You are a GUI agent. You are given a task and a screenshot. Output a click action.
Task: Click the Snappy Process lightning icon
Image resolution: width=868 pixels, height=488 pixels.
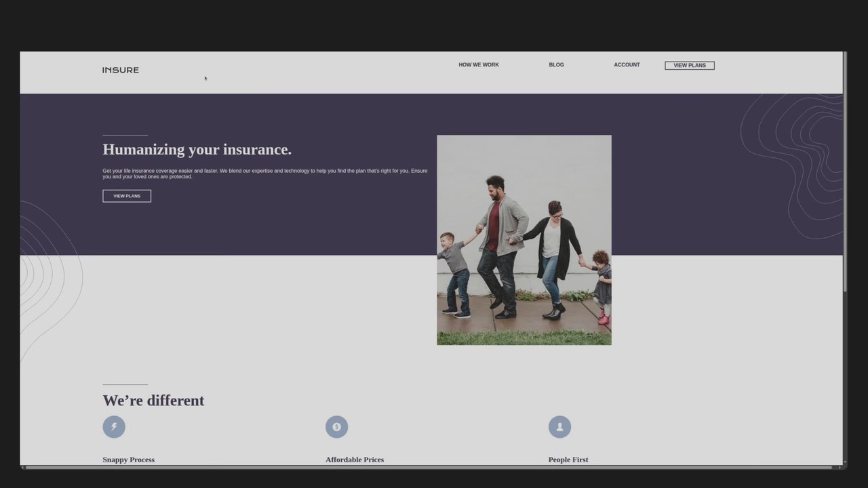click(x=114, y=427)
